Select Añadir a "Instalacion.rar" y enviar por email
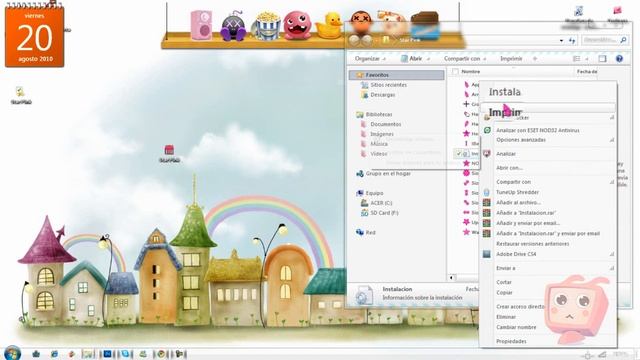This screenshot has height=360, width=640. tap(548, 233)
